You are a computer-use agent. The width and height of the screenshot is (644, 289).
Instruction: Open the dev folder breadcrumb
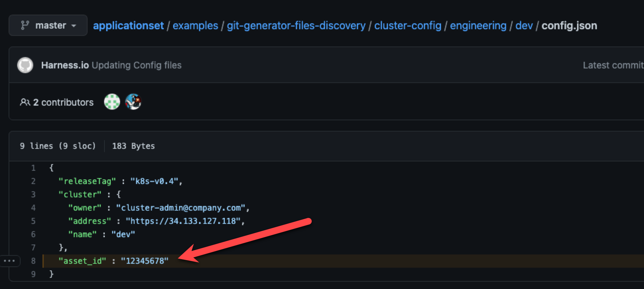(524, 26)
